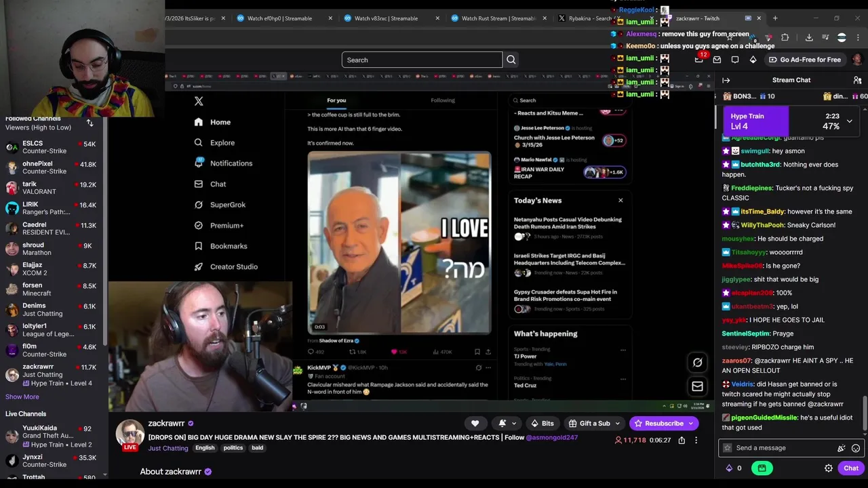Open chat settings gear icon

point(829,468)
